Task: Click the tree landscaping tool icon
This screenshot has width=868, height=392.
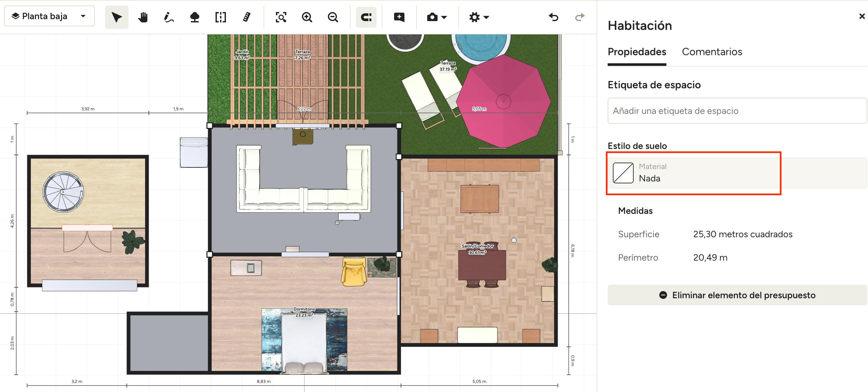Action: click(194, 17)
